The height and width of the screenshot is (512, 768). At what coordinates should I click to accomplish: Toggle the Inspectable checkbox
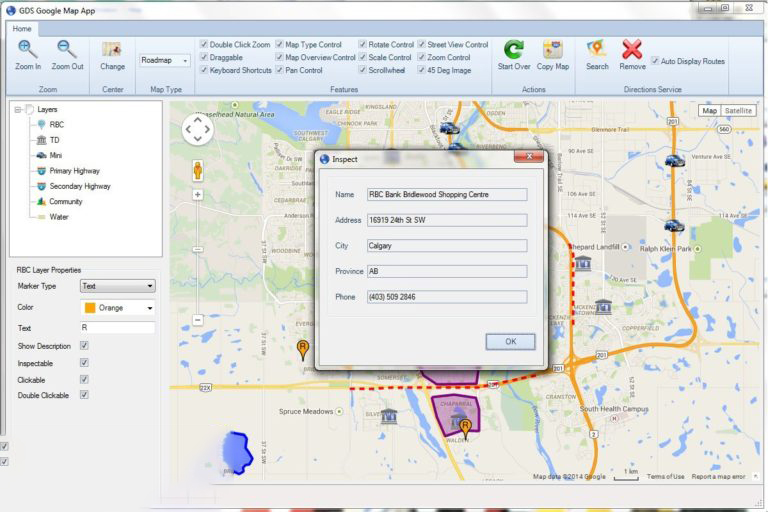tap(84, 363)
